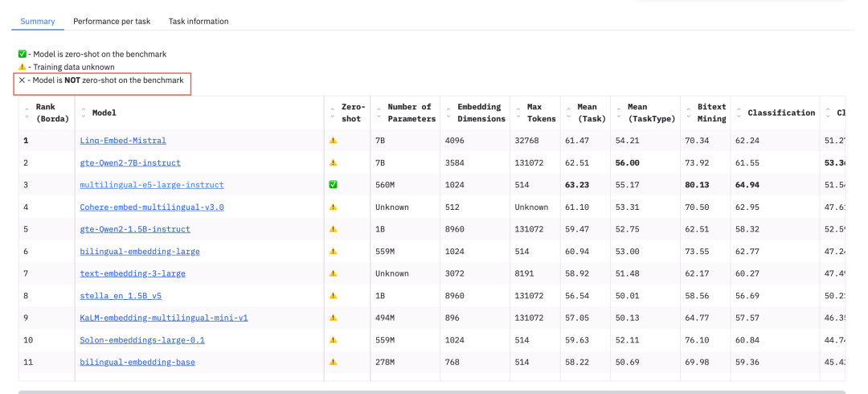This screenshot has height=394, width=868.
Task: Click warning icon in text-embedding-3-large row
Action: click(333, 274)
